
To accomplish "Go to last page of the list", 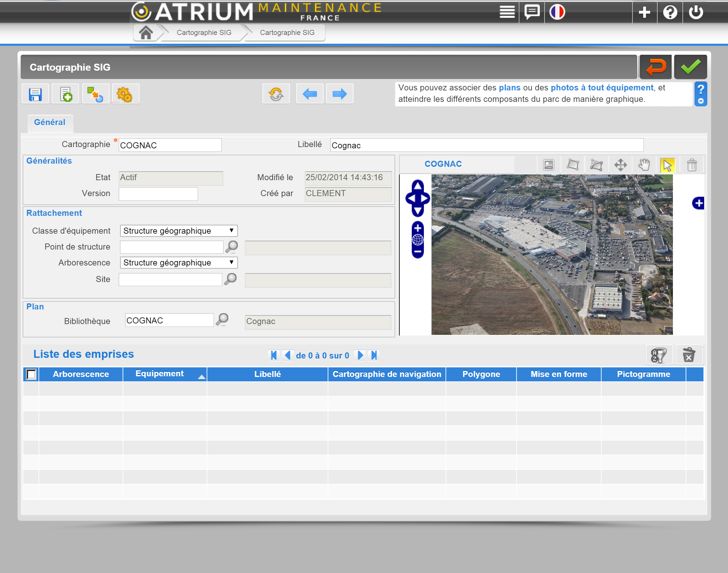I will tap(374, 355).
